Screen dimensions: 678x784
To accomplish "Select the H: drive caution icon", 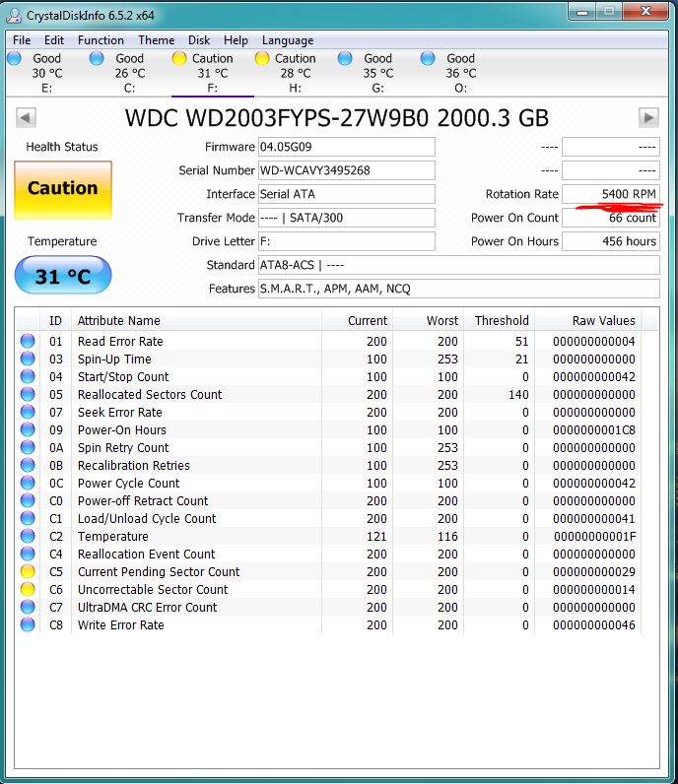I will click(x=262, y=58).
